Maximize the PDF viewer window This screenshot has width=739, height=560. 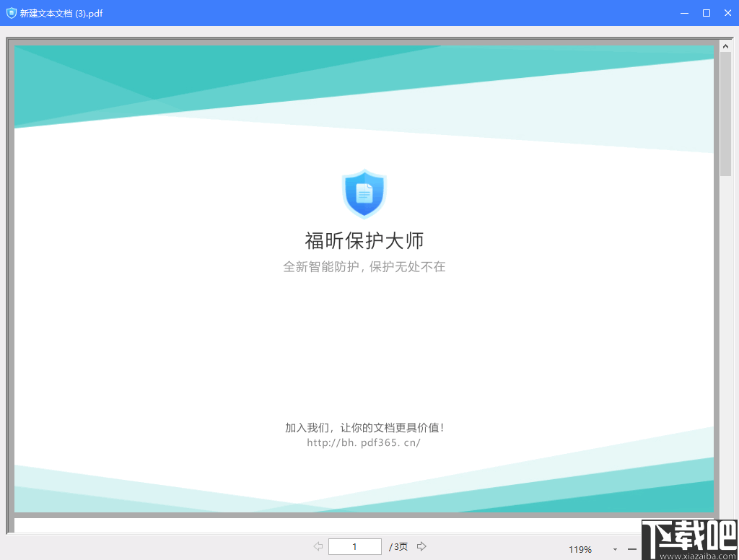click(707, 13)
